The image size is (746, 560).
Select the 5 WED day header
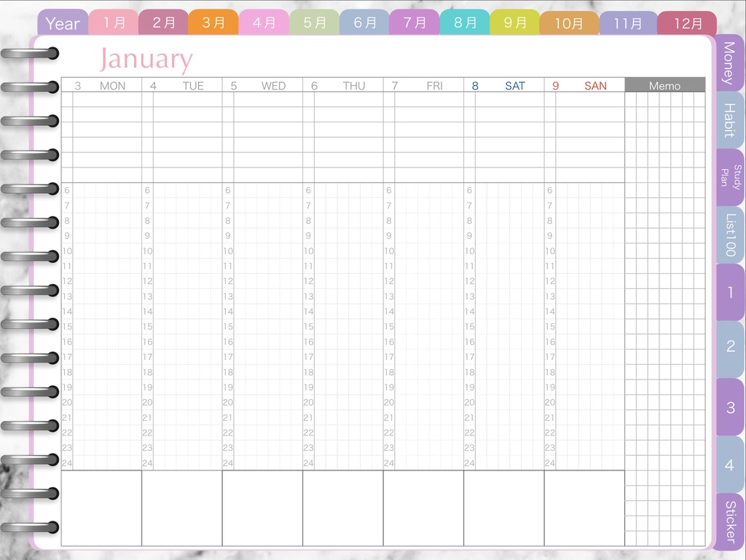point(262,86)
